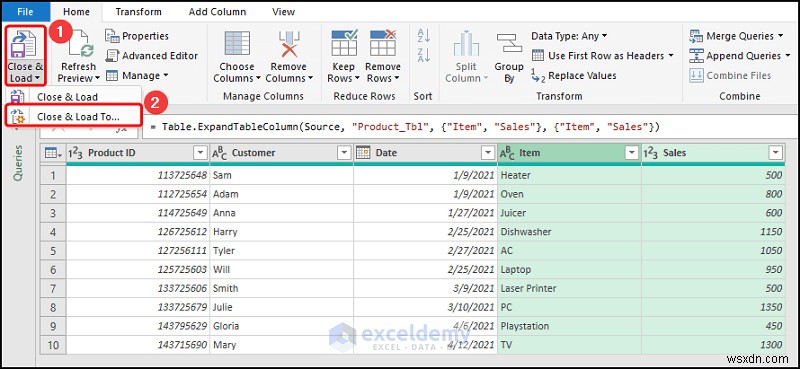
Task: Select the cell with customer Sam
Action: (281, 175)
